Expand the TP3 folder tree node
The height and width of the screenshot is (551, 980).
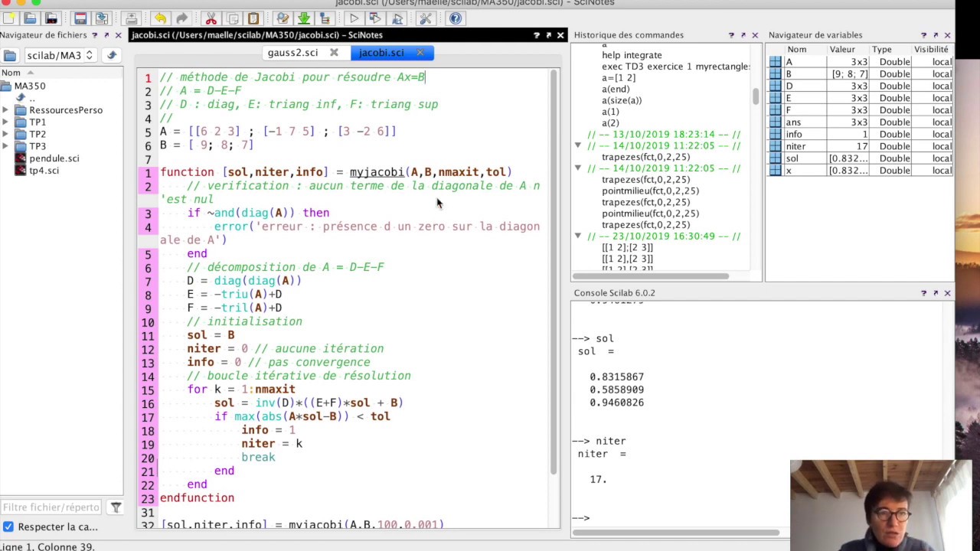(6, 146)
